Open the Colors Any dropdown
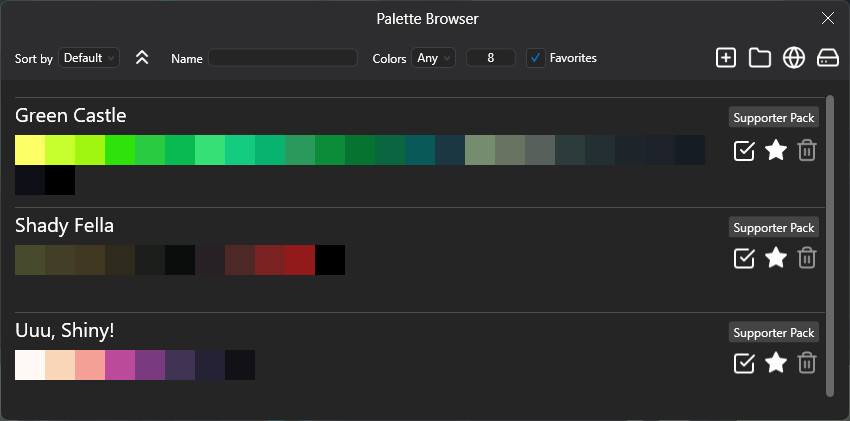 [x=434, y=58]
